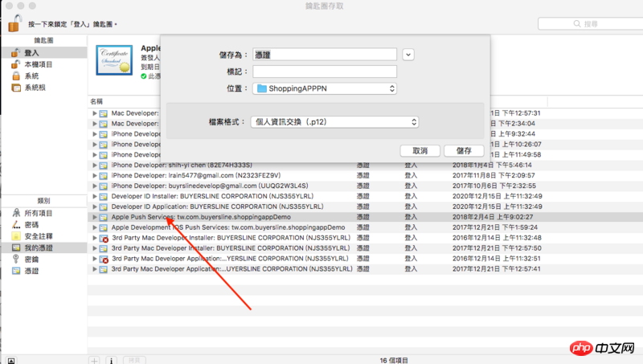The height and width of the screenshot is (364, 643).
Task: Open the 位置 ShoppingAPPPN location dropdown
Action: tap(325, 88)
